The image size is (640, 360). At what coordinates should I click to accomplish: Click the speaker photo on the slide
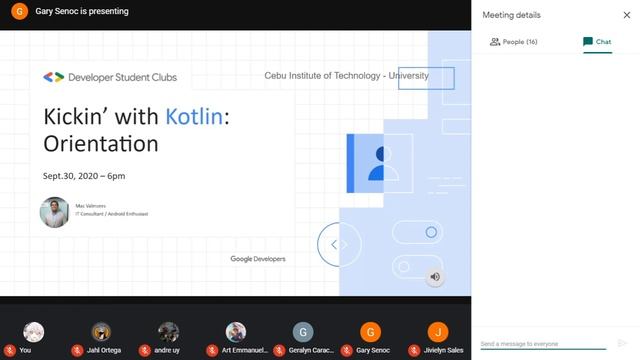point(54,212)
